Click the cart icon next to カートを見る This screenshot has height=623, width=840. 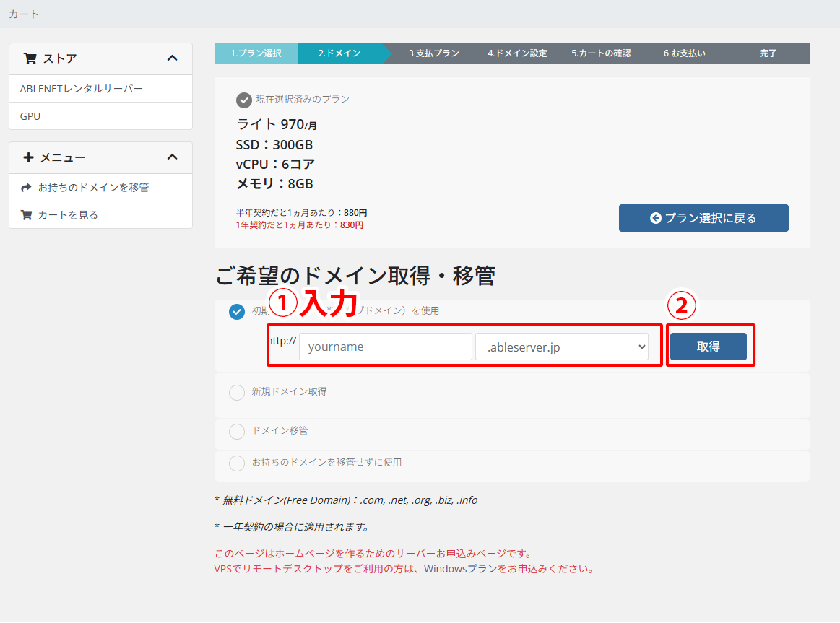pyautogui.click(x=27, y=215)
